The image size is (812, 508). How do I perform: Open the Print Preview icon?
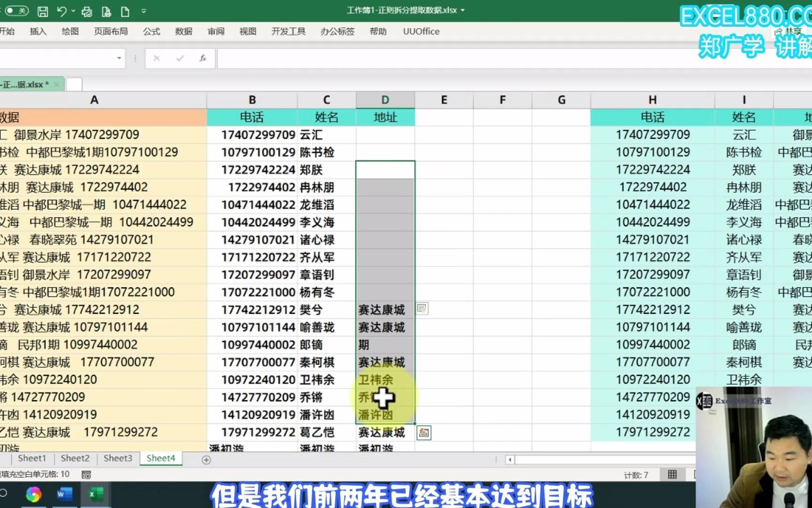[86, 10]
